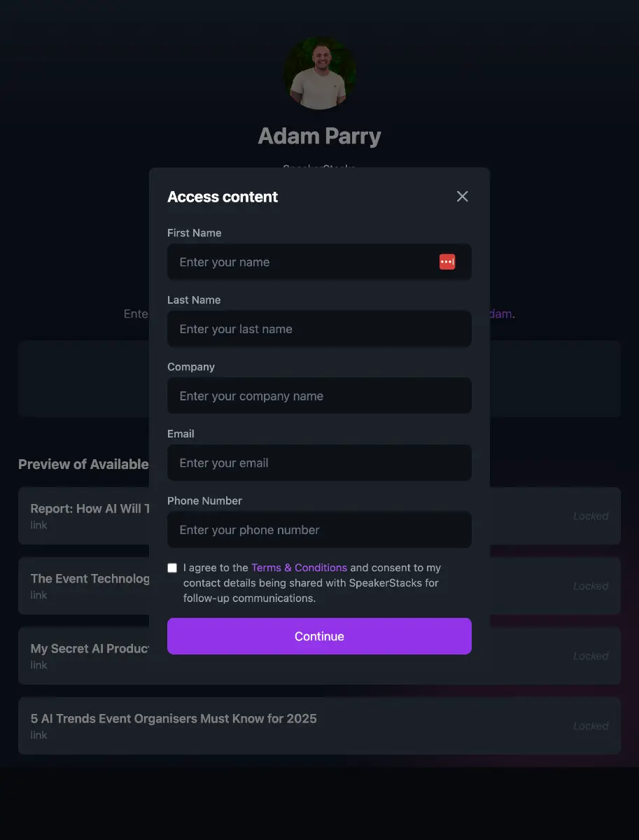
Task: Click the Adam Parry name heading
Action: tap(319, 136)
